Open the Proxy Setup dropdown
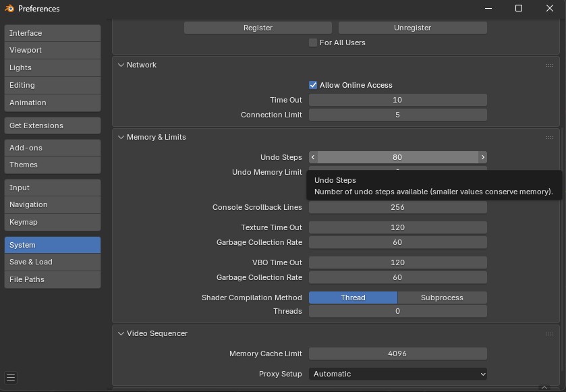The width and height of the screenshot is (566, 392). (397, 374)
